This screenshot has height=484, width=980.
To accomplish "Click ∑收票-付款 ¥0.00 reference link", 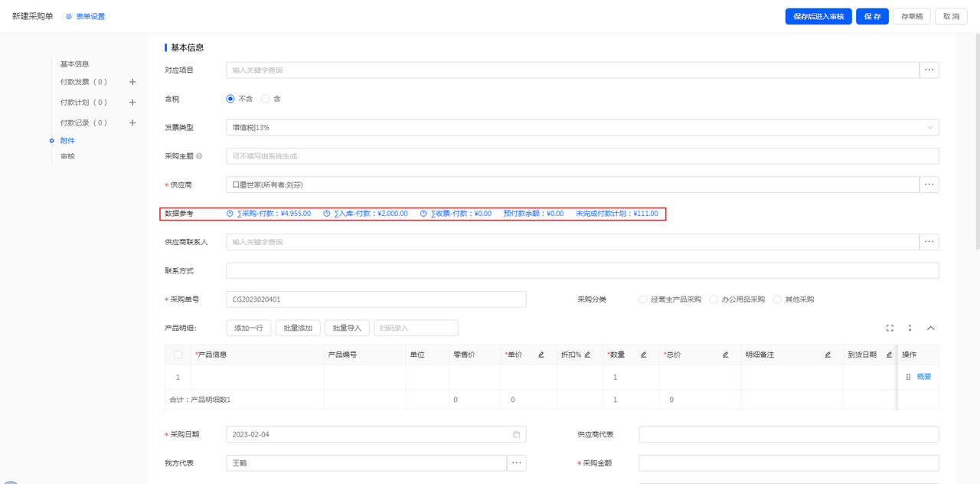I will click(x=462, y=214).
